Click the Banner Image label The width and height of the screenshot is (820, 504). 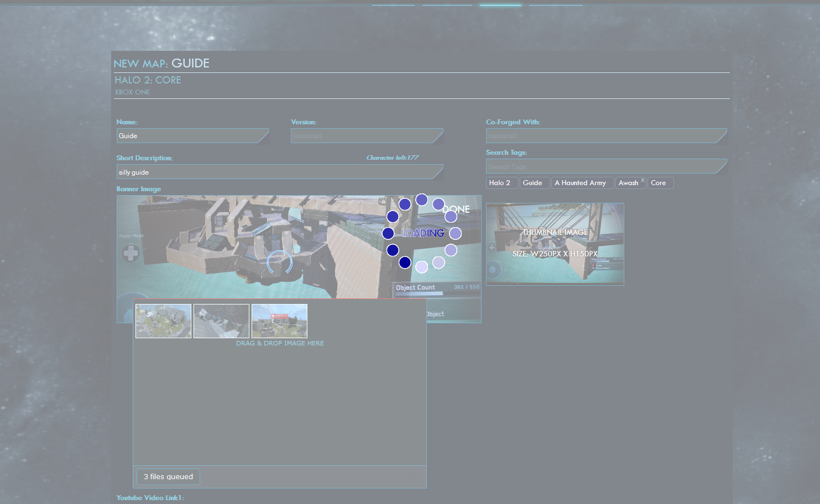[139, 189]
